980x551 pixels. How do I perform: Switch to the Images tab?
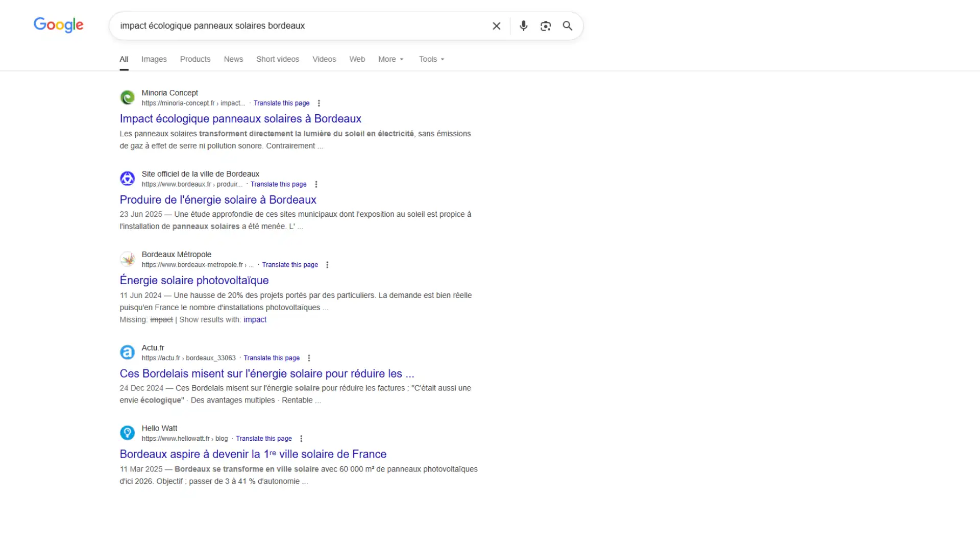154,59
